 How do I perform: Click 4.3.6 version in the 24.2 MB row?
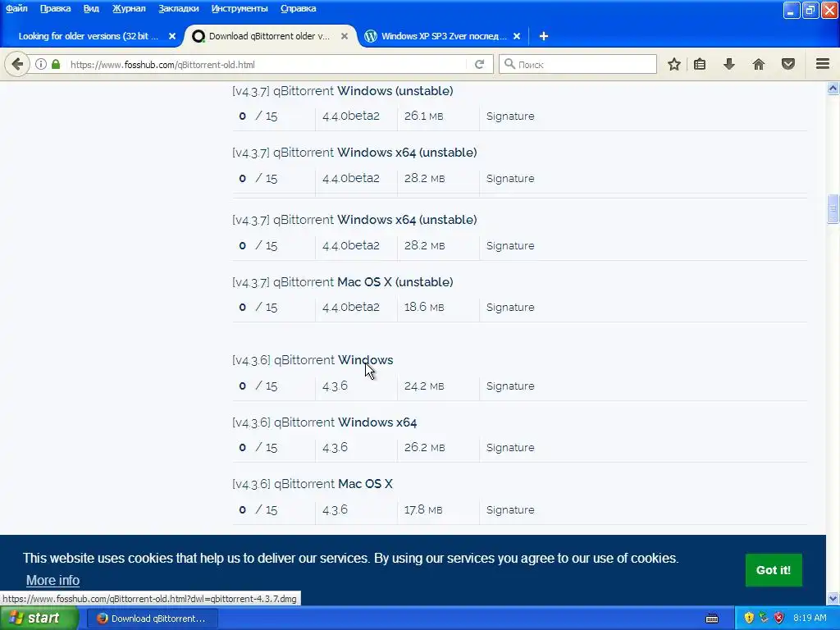[x=335, y=386]
